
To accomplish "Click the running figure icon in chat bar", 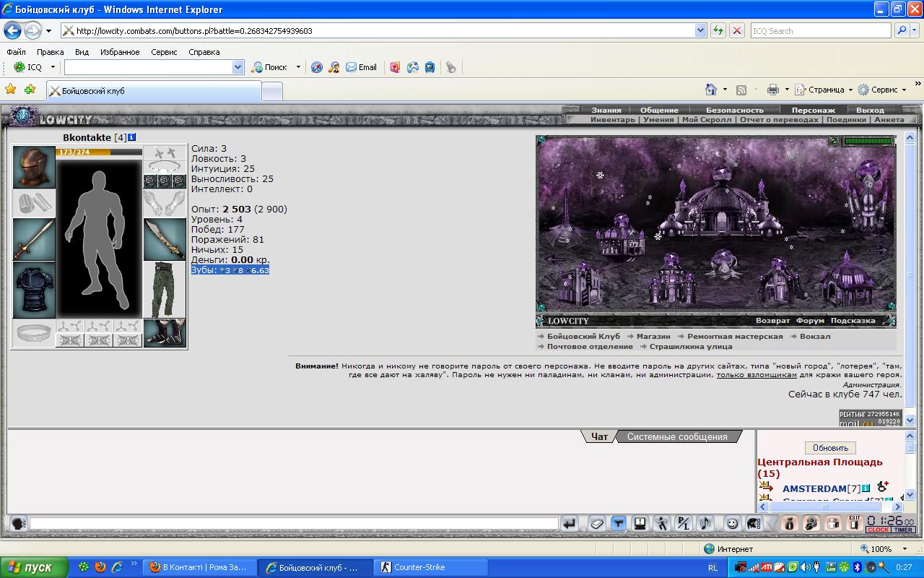I will pos(661,524).
